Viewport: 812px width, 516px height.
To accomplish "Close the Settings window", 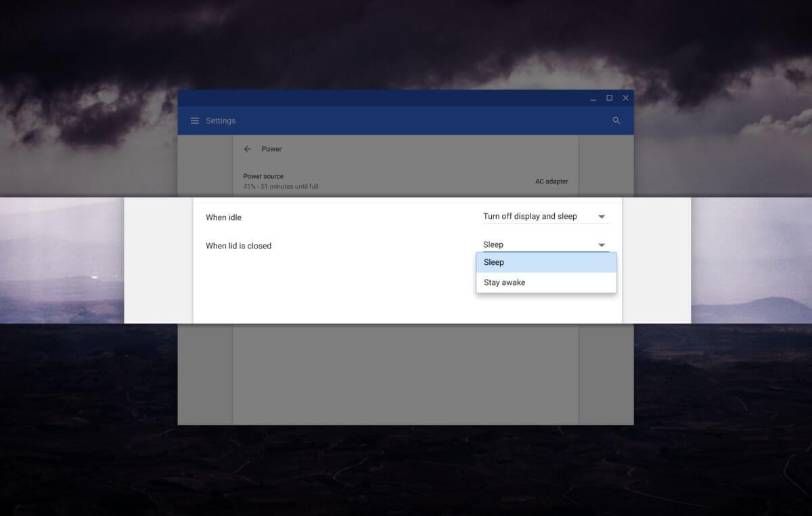I will (626, 98).
